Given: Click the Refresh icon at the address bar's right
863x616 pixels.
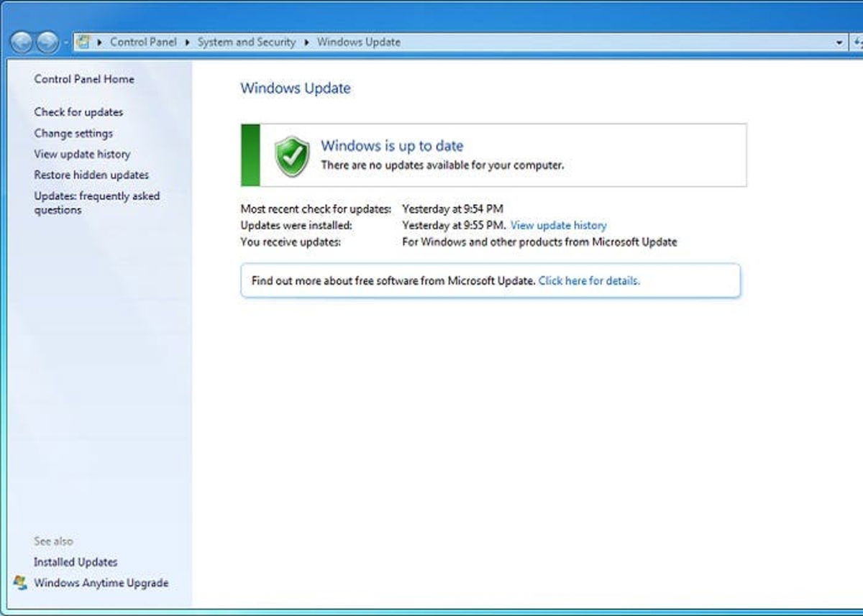Looking at the screenshot, I should coord(857,42).
